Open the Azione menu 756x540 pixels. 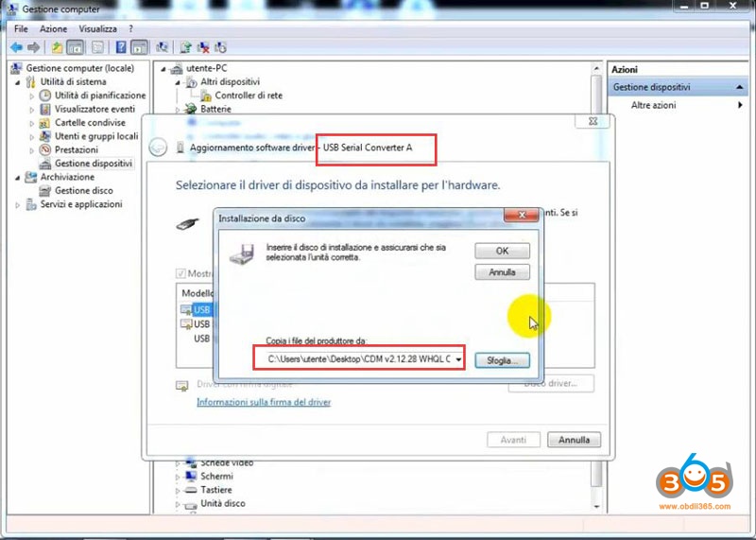tap(53, 29)
